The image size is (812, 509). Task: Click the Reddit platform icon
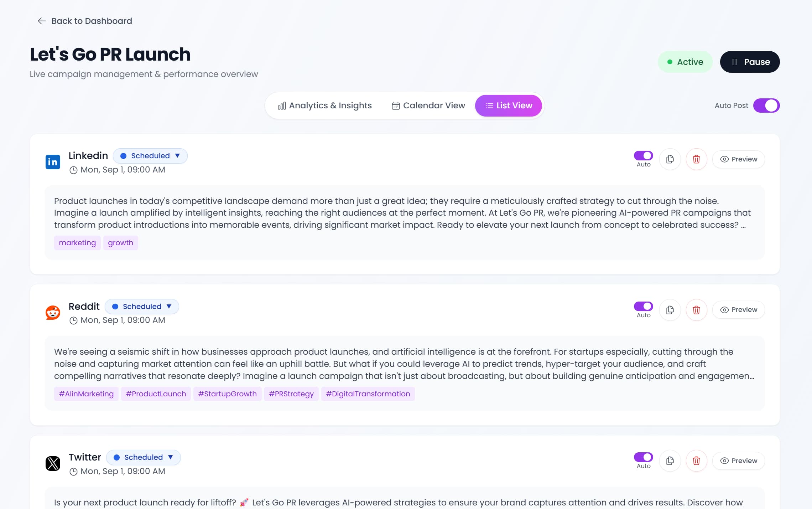coord(52,312)
